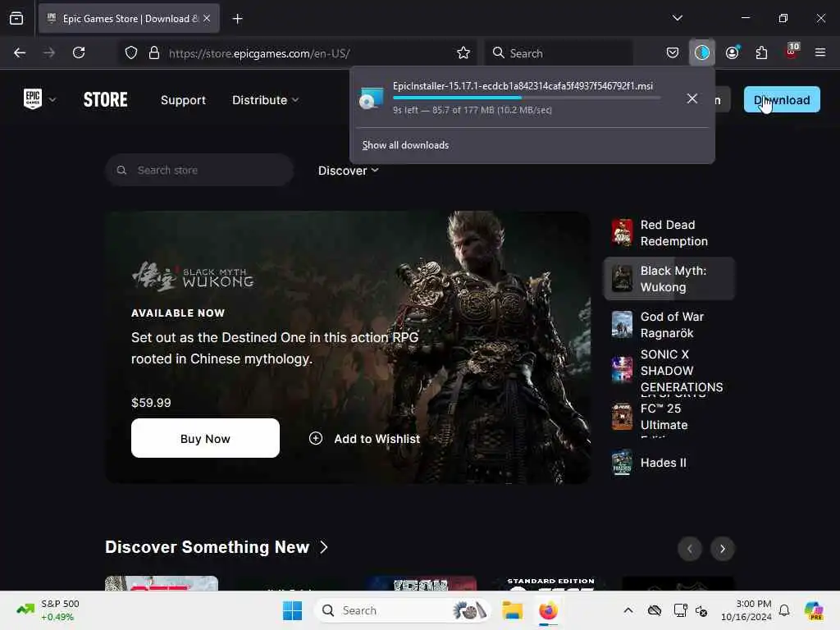Open Show all downloads link
Image resolution: width=840 pixels, height=630 pixels.
point(405,145)
